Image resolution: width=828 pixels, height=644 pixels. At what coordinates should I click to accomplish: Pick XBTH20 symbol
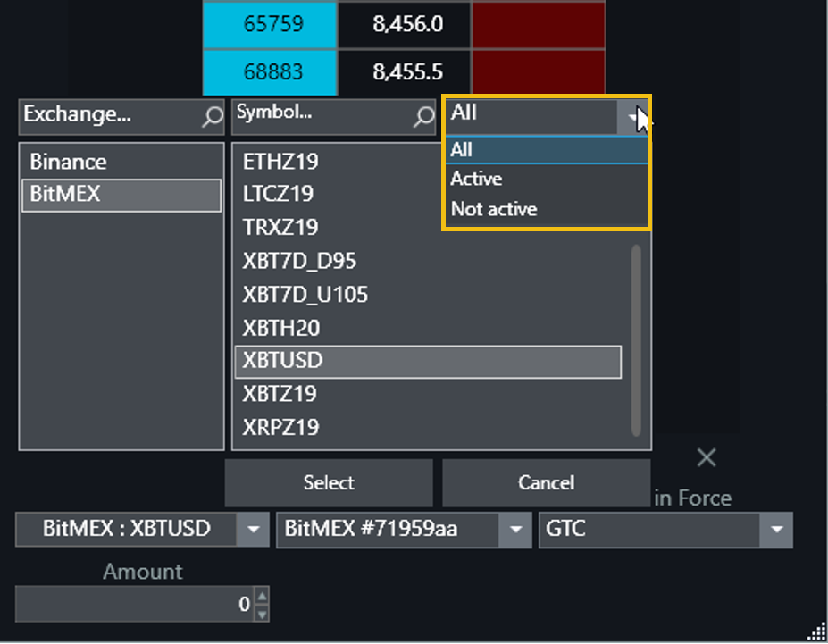click(428, 329)
